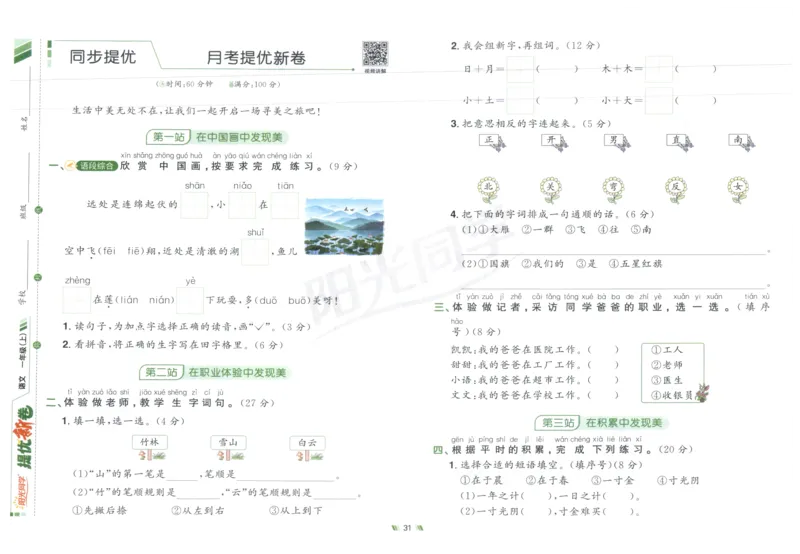Image resolution: width=800 pixels, height=554 pixels.
Task: Click the landscape painting picture
Action: (344, 226)
